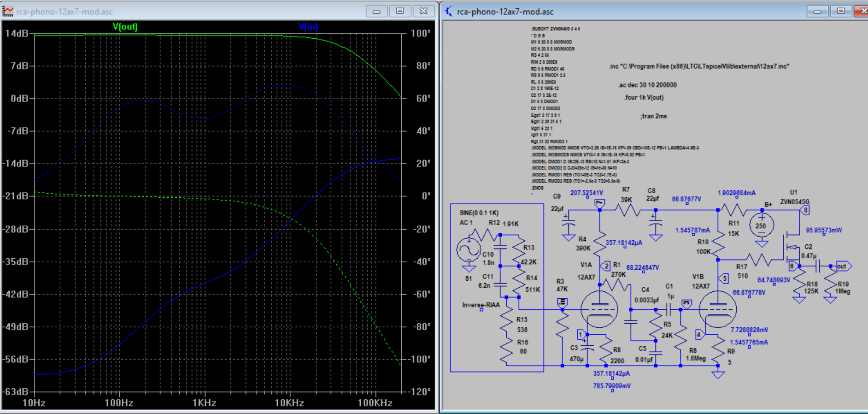Click the .SUBCKT ZVN0545G header line
This screenshot has height=414, width=868.
pyautogui.click(x=555, y=29)
